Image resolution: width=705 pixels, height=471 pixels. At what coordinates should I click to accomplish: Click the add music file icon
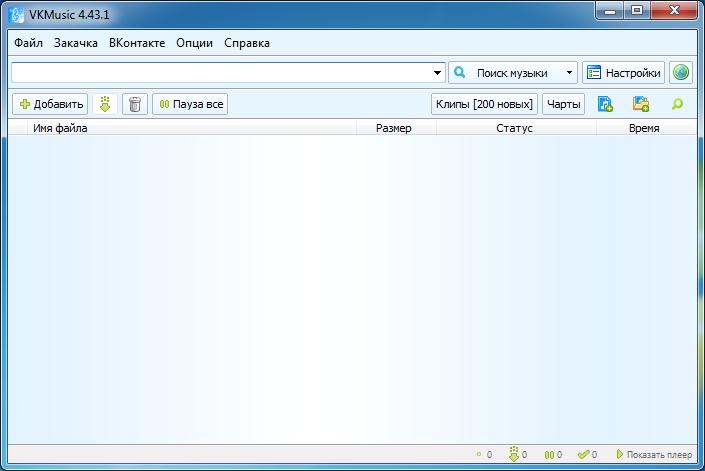tap(605, 104)
